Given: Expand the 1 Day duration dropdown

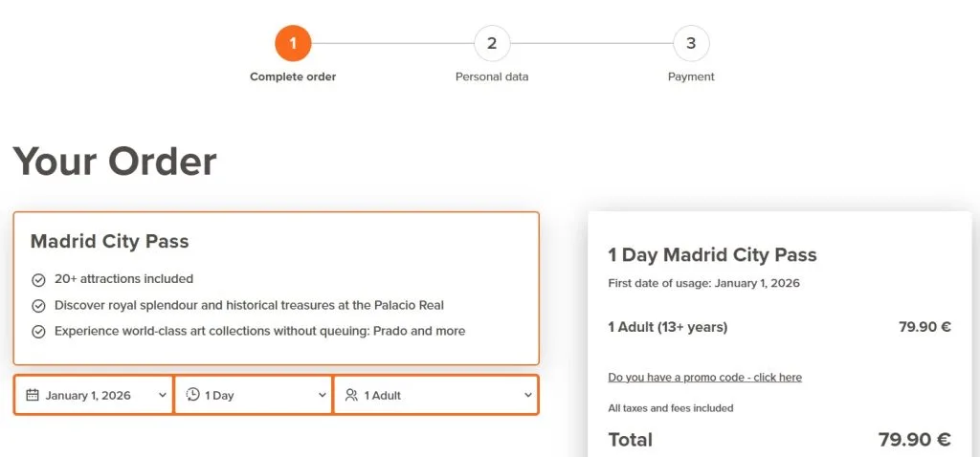Looking at the screenshot, I should (254, 395).
